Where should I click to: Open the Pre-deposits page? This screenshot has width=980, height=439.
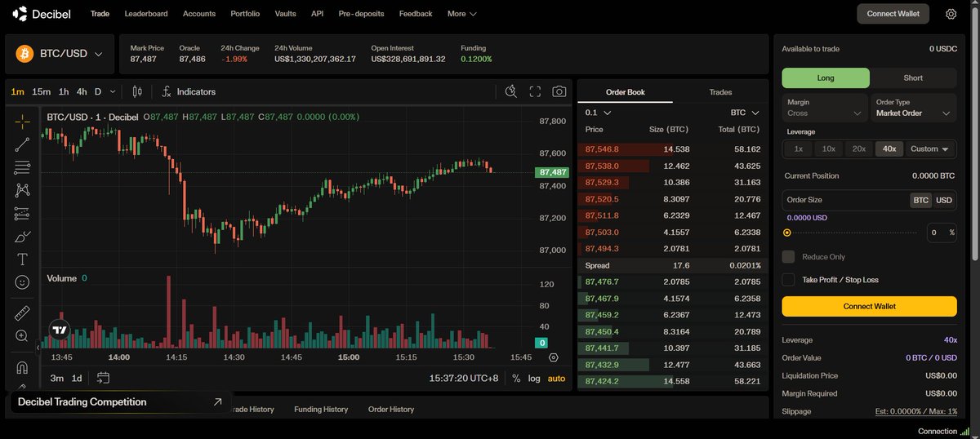pyautogui.click(x=361, y=14)
